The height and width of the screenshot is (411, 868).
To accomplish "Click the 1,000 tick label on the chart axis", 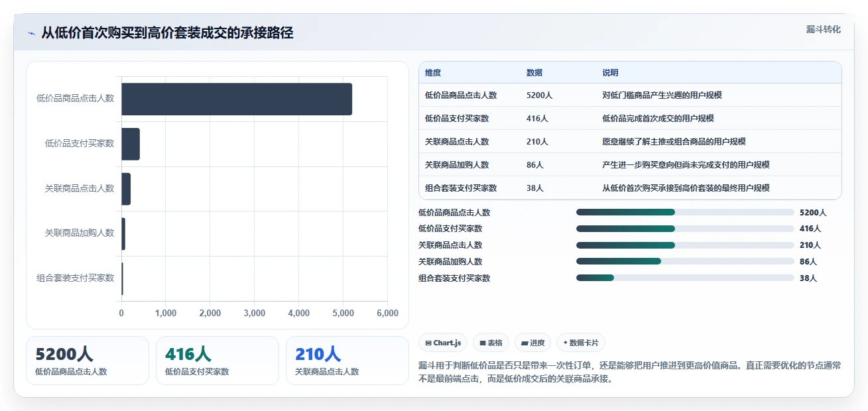I will [x=165, y=314].
